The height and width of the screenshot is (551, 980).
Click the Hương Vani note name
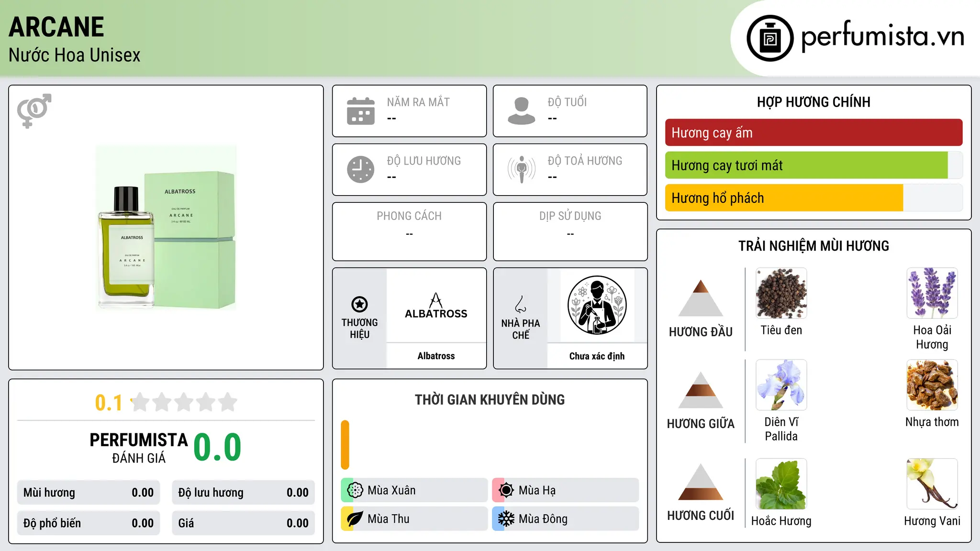[932, 521]
